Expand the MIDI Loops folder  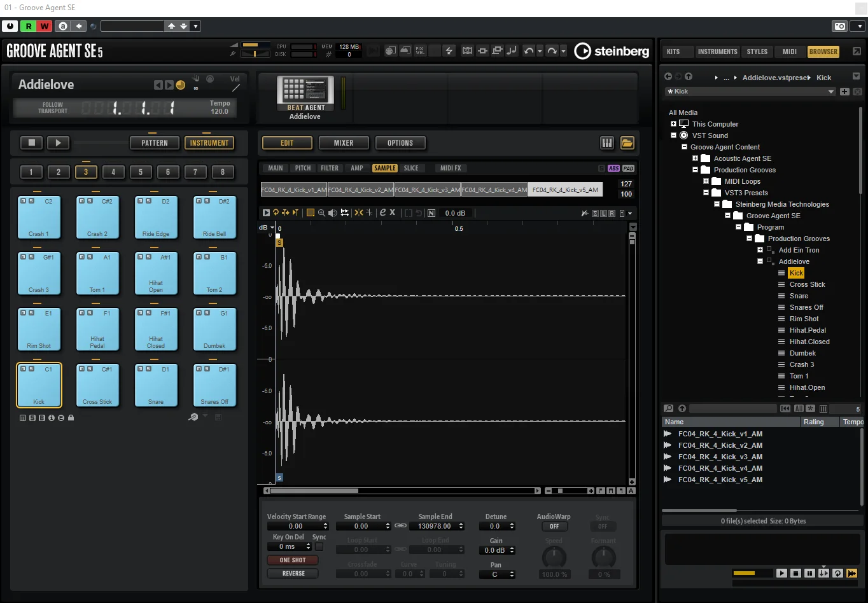coord(706,181)
